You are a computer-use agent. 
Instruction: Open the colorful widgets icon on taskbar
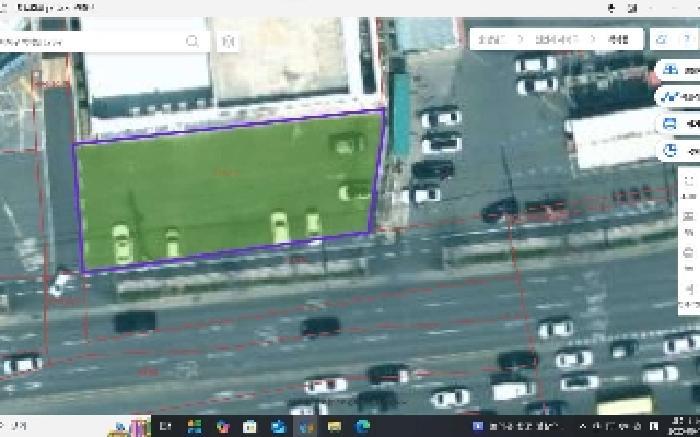point(194,426)
